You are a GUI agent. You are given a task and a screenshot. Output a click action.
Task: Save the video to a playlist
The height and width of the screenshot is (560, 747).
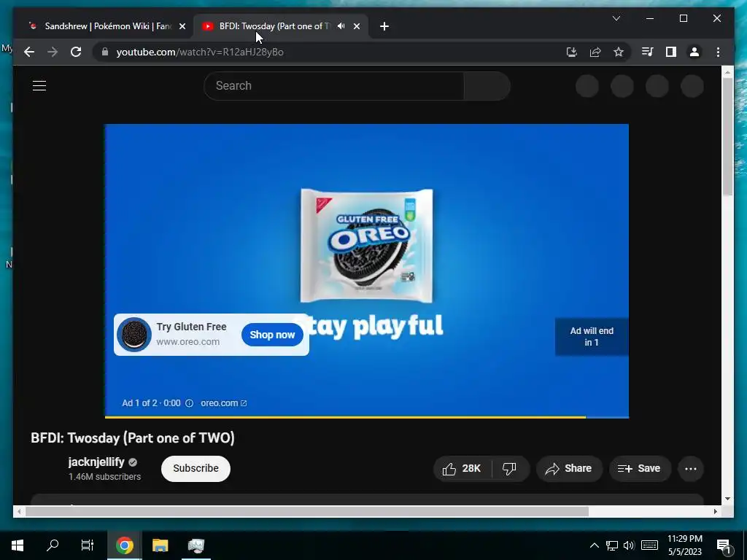point(640,469)
